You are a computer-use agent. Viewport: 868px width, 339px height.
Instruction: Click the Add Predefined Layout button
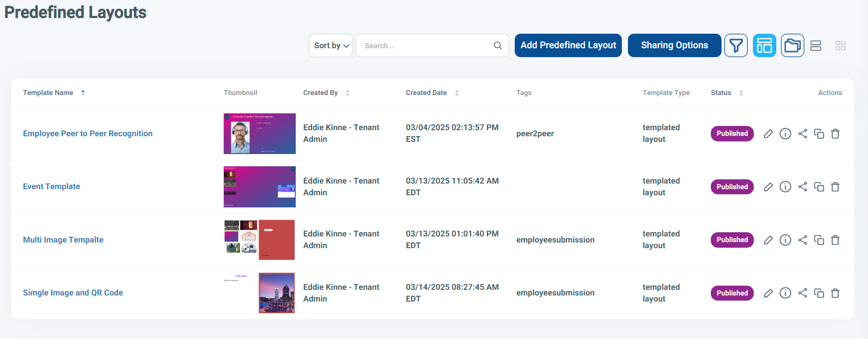click(x=568, y=45)
